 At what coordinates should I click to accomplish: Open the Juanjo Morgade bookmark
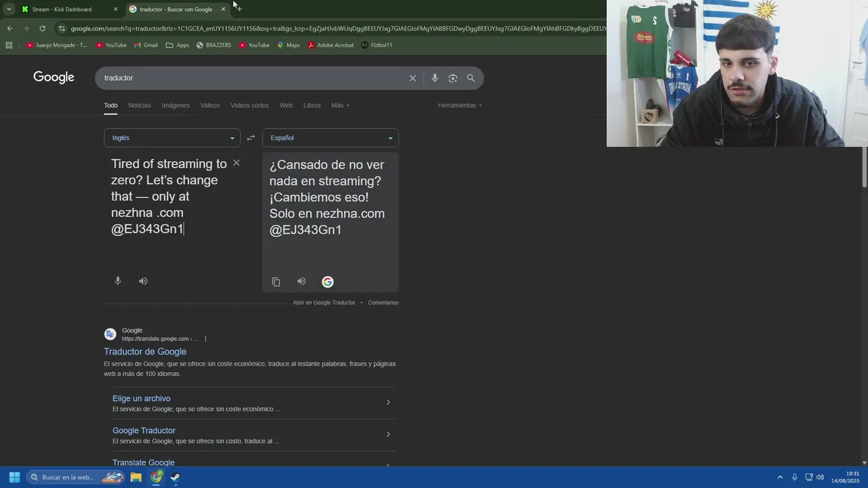click(x=57, y=45)
